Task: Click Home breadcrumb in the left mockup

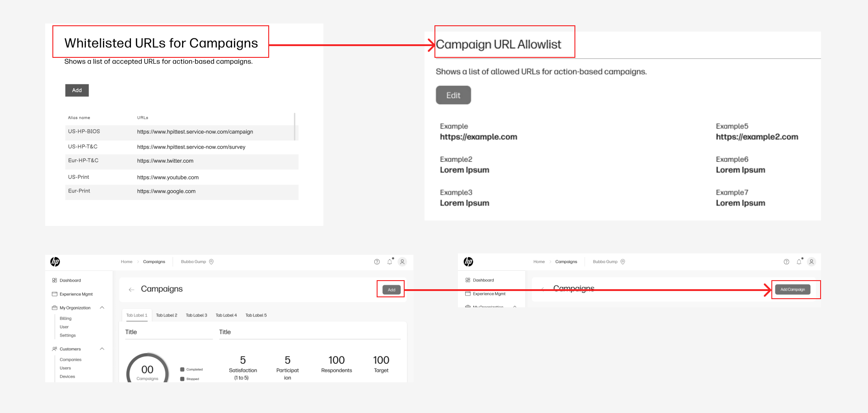Action: (126, 262)
